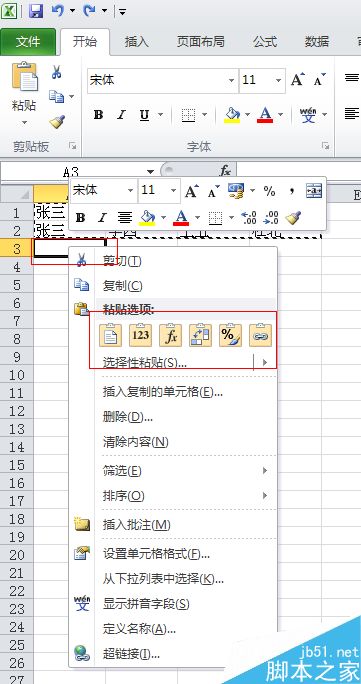Expand ribbon underline style dropdown arrow
The height and width of the screenshot is (684, 361).
pyautogui.click(x=160, y=115)
